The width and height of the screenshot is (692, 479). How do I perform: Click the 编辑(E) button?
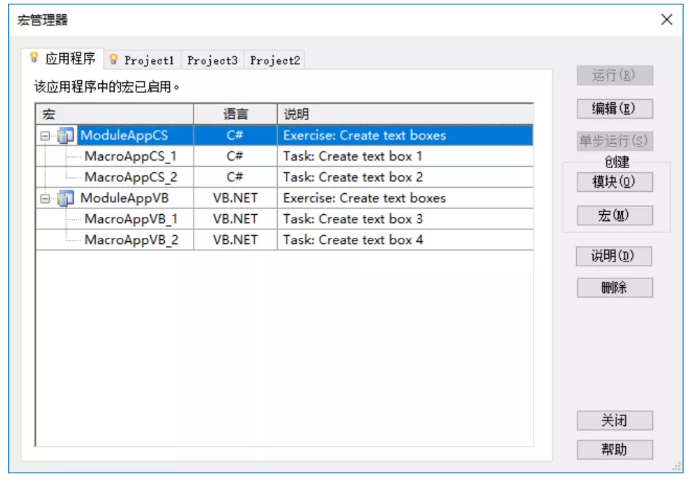(614, 109)
